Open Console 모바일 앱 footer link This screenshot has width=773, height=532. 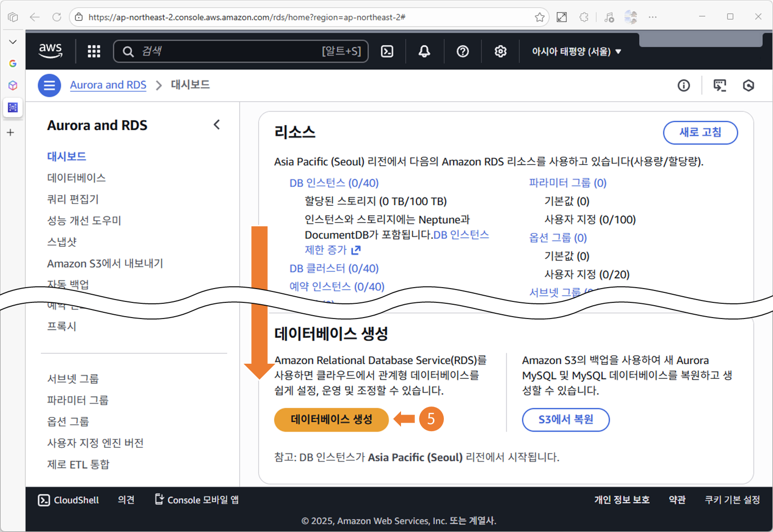point(197,500)
